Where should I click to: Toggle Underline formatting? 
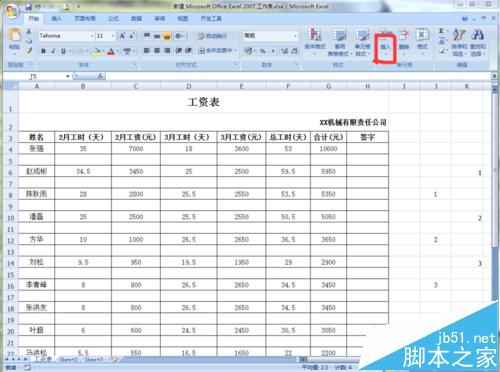(63, 51)
